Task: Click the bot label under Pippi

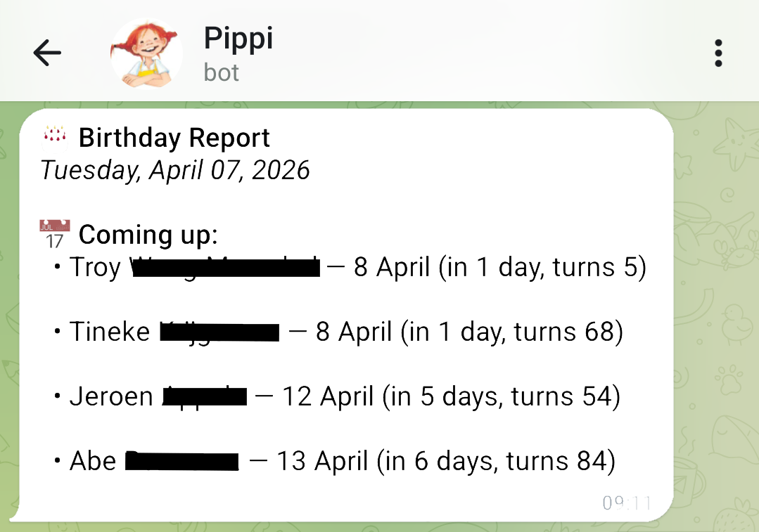Action: tap(220, 72)
